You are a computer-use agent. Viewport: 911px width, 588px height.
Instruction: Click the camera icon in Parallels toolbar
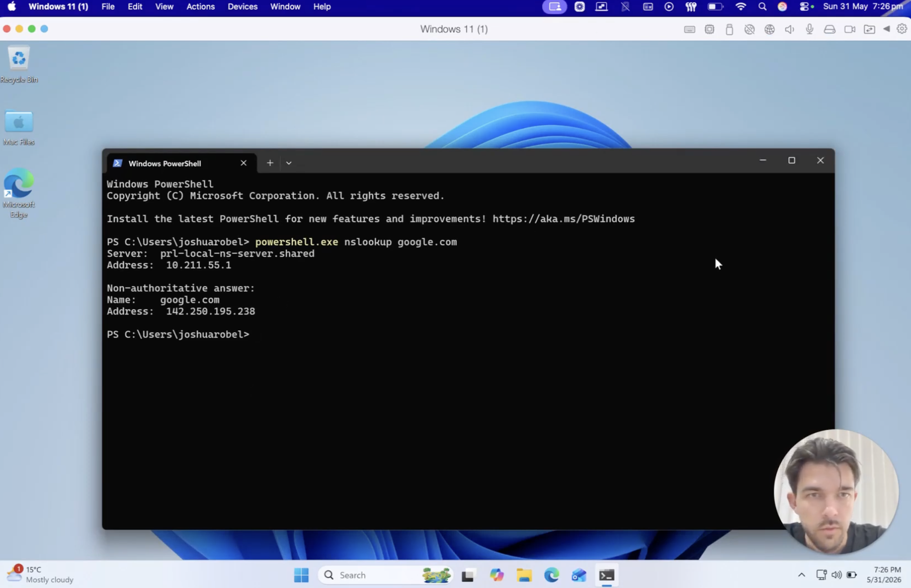coord(850,29)
